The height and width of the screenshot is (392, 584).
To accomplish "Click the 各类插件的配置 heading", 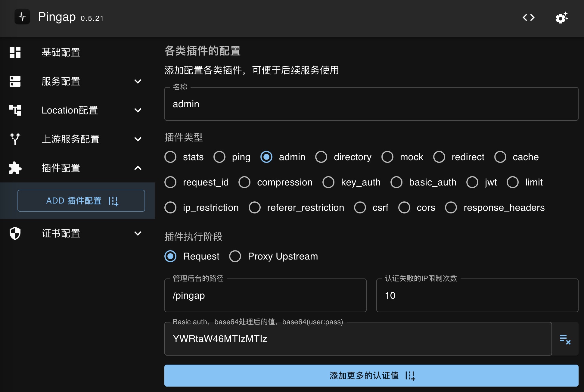I will (x=203, y=51).
